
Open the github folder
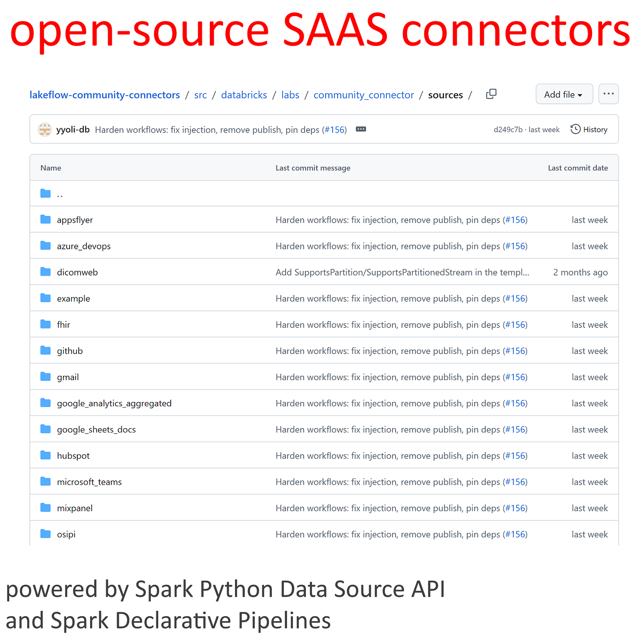70,351
